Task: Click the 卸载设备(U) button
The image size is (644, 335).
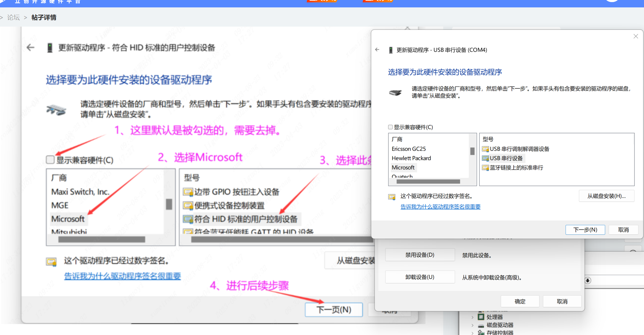Action: [x=420, y=277]
